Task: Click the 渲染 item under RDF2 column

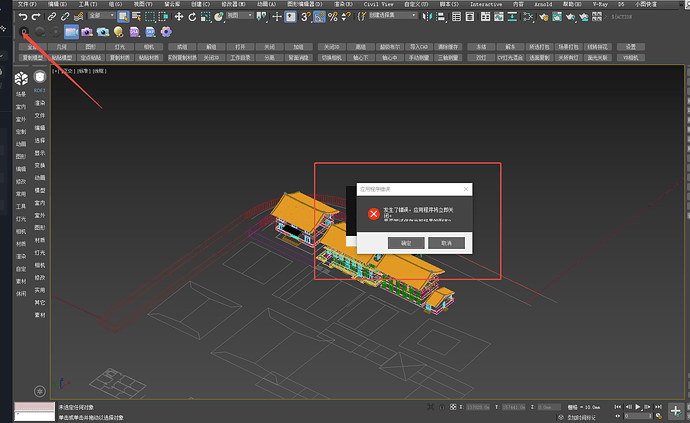Action: click(x=40, y=103)
